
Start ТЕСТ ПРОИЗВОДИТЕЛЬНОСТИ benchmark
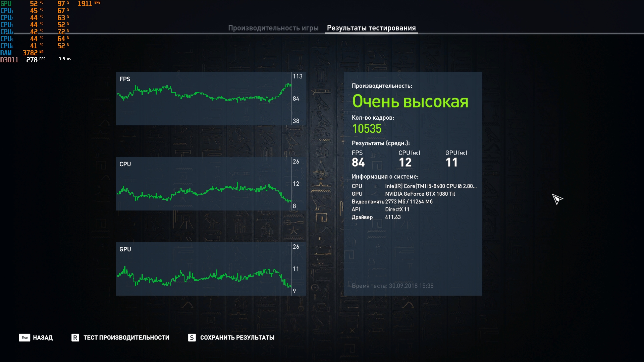(126, 338)
